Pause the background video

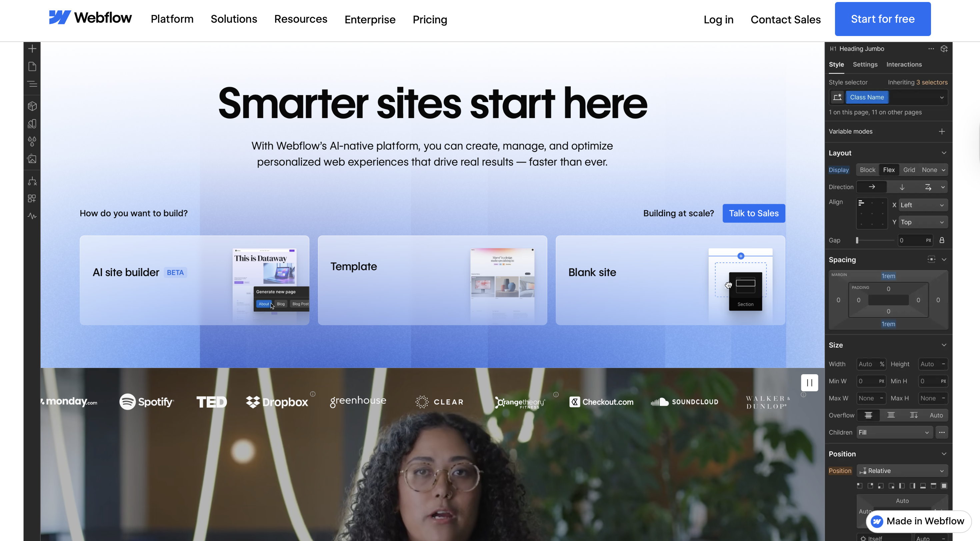[809, 383]
